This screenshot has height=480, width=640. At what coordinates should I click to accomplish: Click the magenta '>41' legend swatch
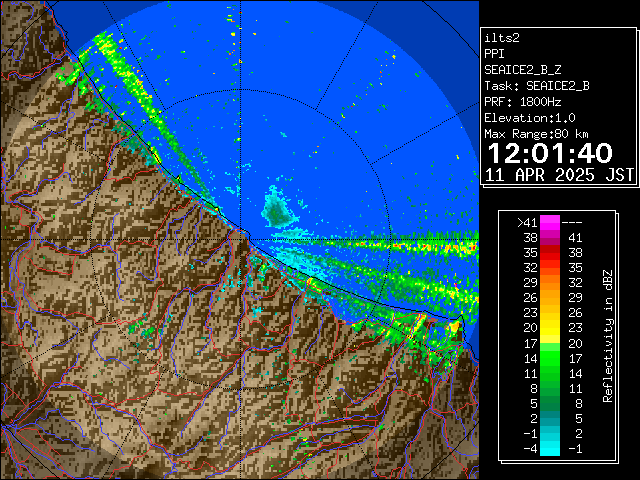(x=550, y=223)
